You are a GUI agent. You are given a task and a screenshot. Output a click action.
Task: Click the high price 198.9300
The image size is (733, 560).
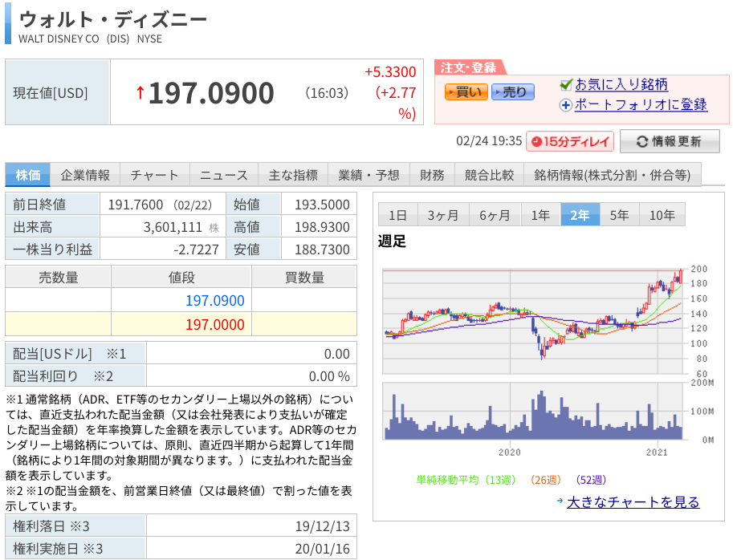click(322, 227)
